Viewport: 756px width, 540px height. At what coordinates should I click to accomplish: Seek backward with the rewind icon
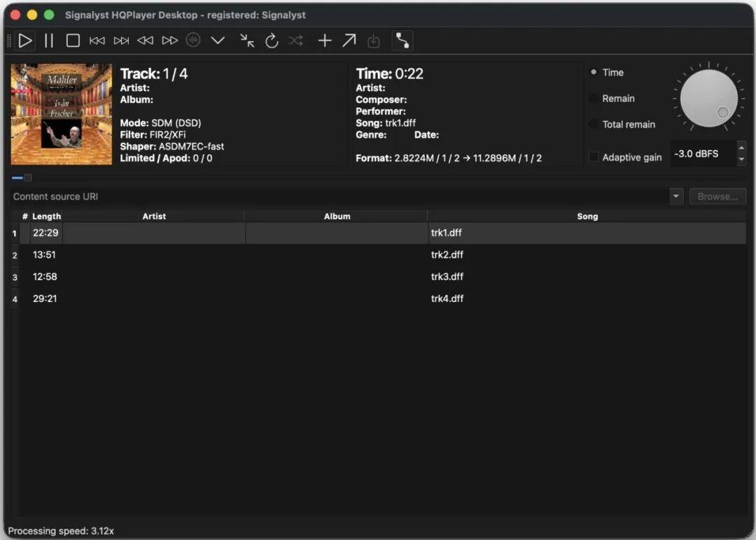(x=145, y=41)
